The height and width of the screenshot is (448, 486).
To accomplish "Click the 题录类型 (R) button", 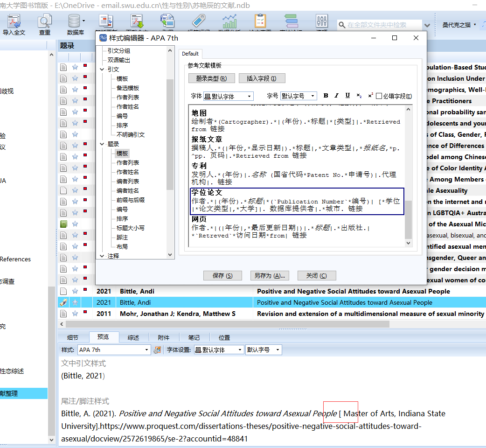I will pos(211,78).
